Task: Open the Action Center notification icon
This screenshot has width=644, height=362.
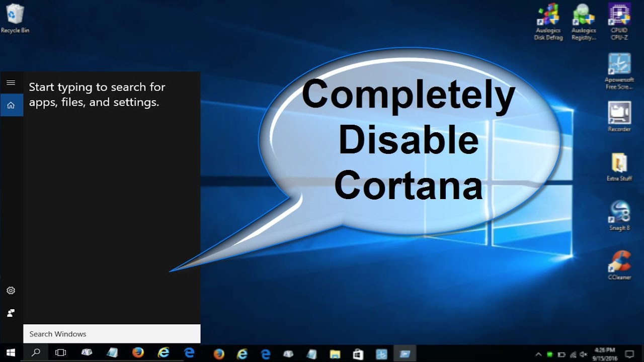Action: (x=629, y=354)
